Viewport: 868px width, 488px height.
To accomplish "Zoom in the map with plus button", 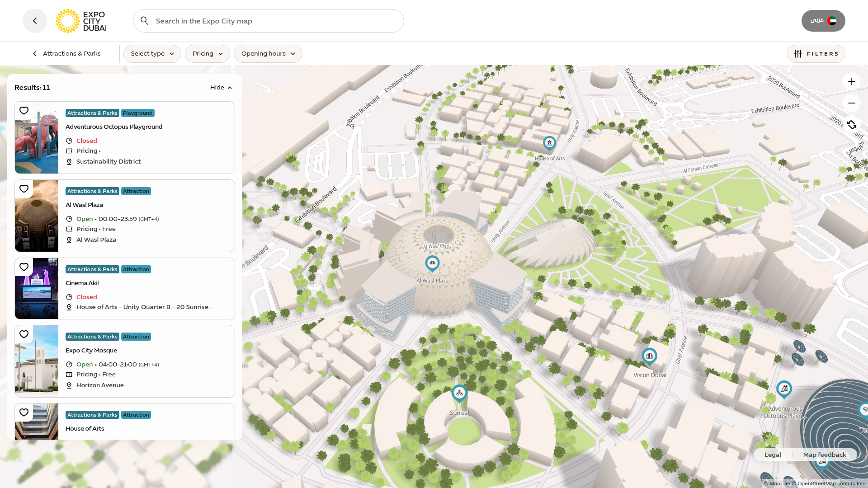I will point(852,81).
